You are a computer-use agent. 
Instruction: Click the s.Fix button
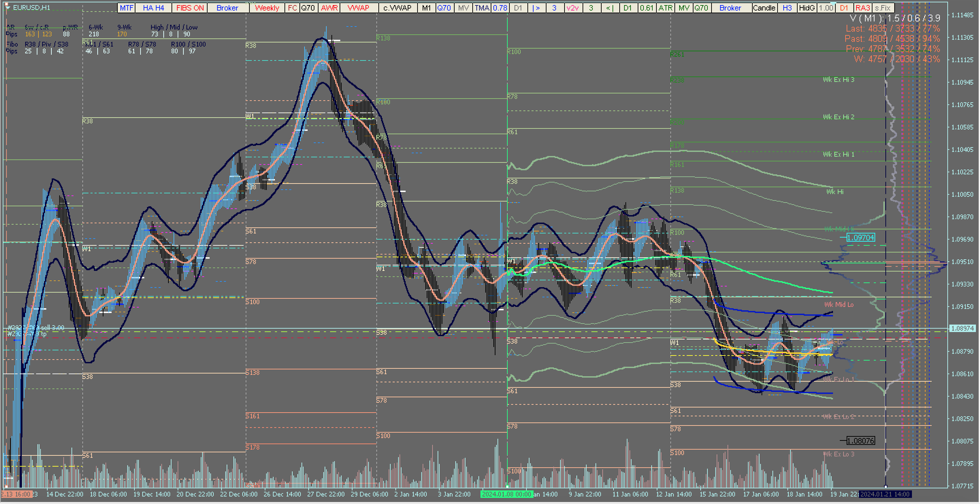pos(883,7)
